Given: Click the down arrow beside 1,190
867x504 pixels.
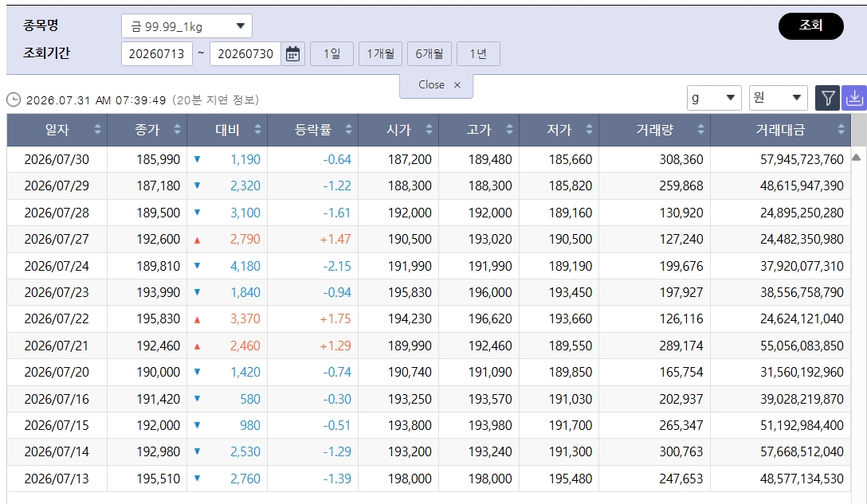Looking at the screenshot, I should (197, 159).
